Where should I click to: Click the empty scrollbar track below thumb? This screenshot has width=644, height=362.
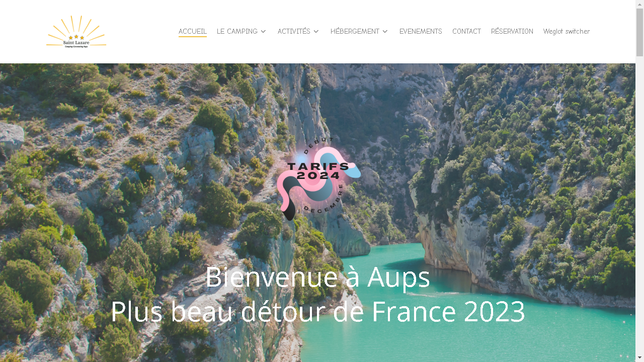pyautogui.click(x=639, y=205)
